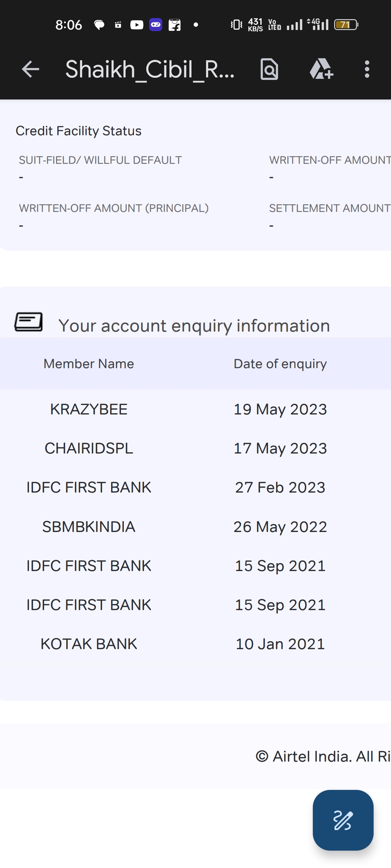Tap the Shaikh_Cibil_R... document title

pyautogui.click(x=150, y=69)
